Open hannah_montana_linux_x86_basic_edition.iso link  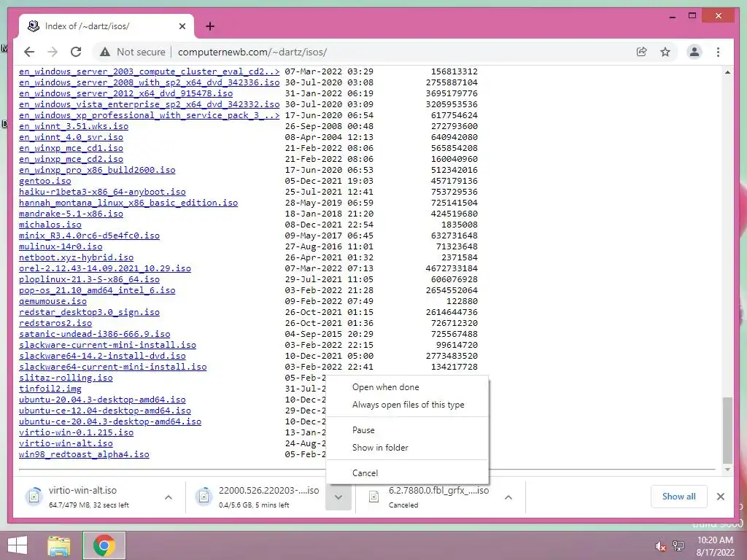(x=128, y=203)
